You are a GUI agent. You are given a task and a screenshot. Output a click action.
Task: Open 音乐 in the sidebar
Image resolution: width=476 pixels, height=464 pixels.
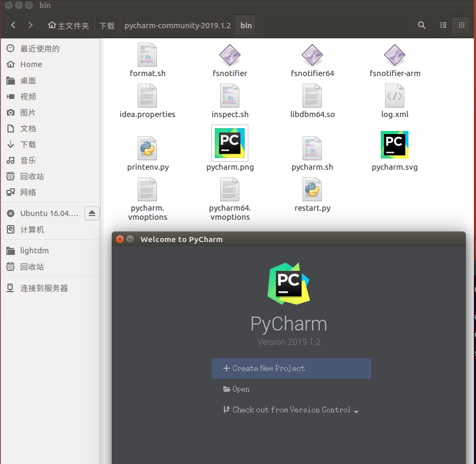coord(50,161)
